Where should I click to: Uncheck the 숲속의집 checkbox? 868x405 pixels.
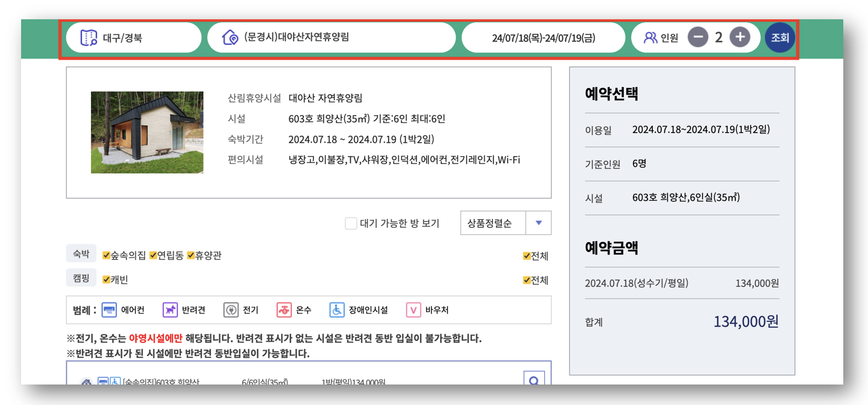[x=105, y=256]
